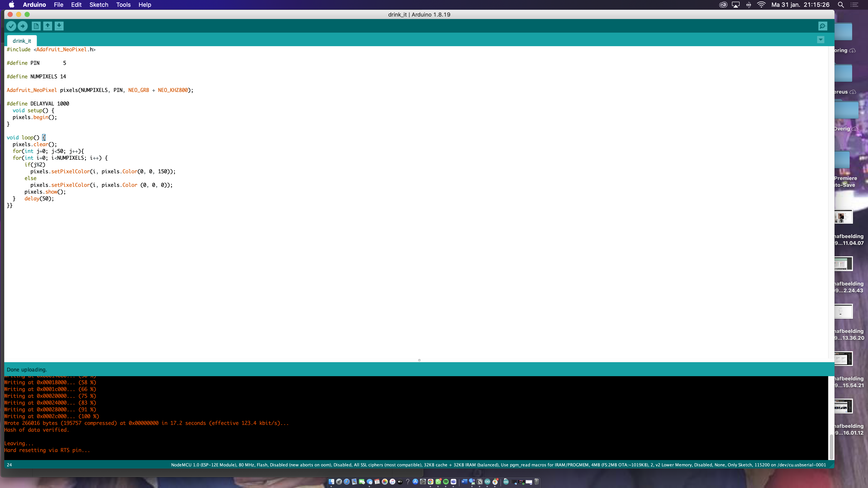This screenshot has height=488, width=868.
Task: Select the drink_it sketch tab
Action: click(22, 41)
